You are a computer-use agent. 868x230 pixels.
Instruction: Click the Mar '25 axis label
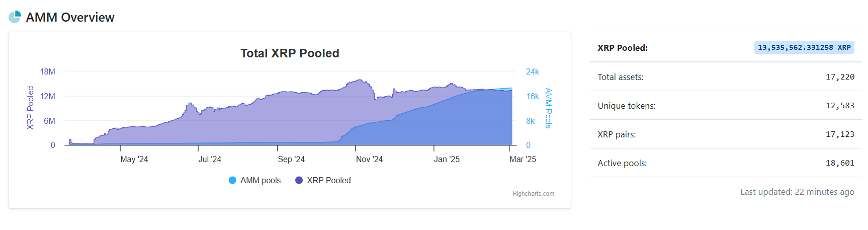click(523, 160)
